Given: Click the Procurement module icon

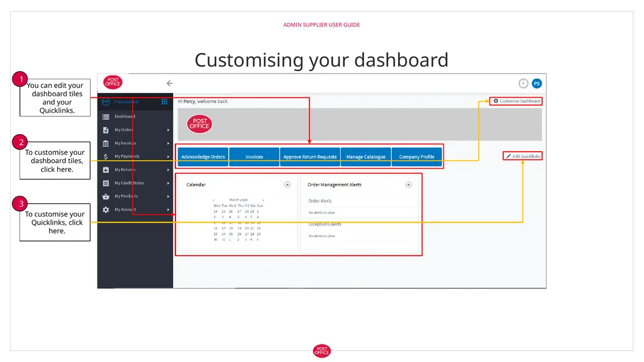Looking at the screenshot, I should (106, 101).
